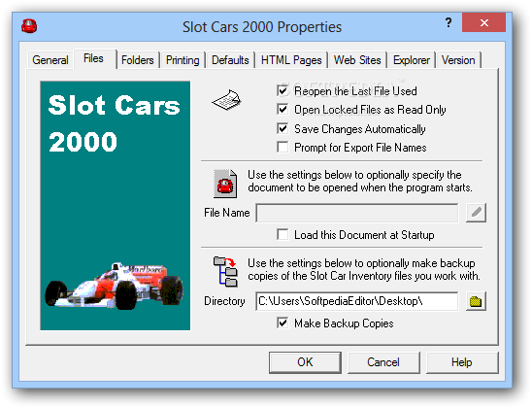Click the Directory path input field
Viewport: 532px width, 408px height.
pos(357,301)
